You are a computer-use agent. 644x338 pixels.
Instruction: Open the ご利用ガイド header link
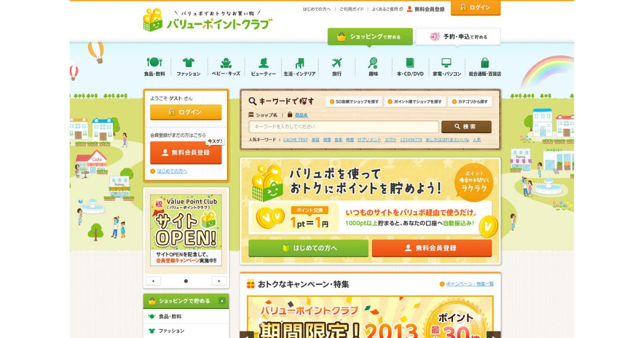coord(352,9)
